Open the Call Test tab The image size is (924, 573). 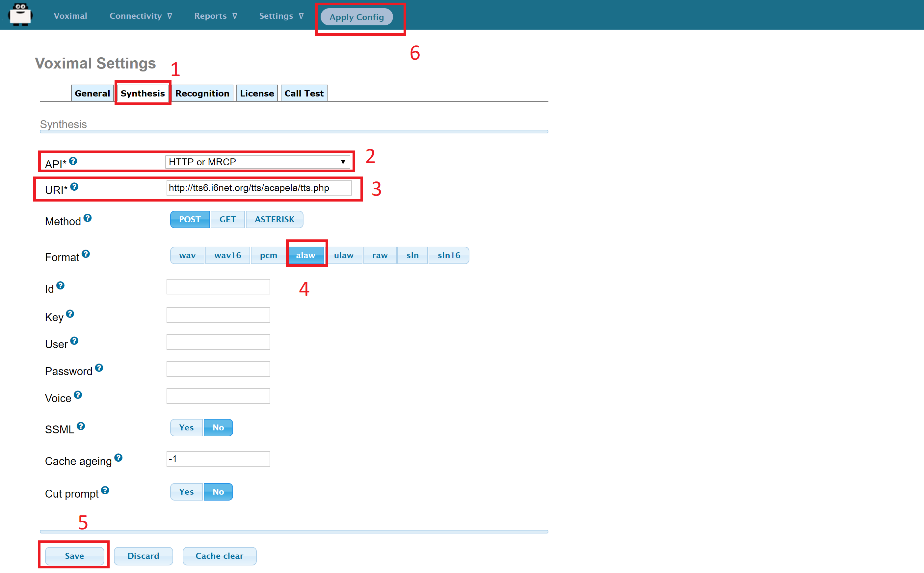click(x=304, y=93)
